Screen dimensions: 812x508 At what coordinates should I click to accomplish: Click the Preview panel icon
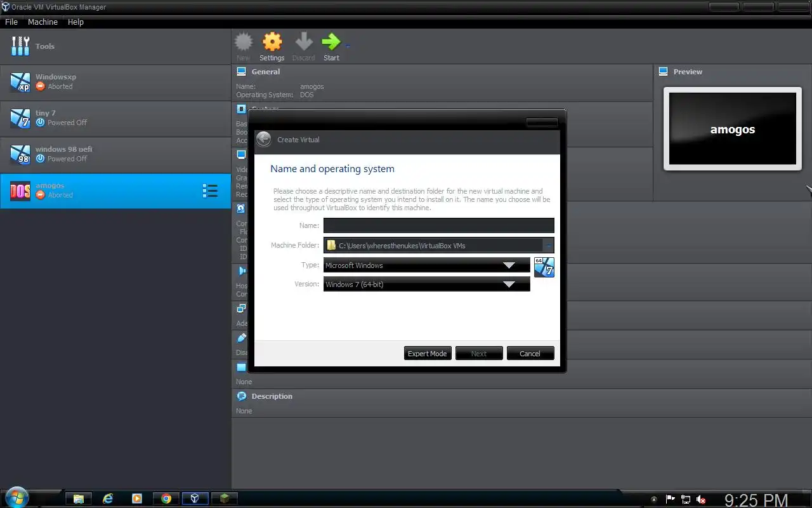[x=663, y=72]
